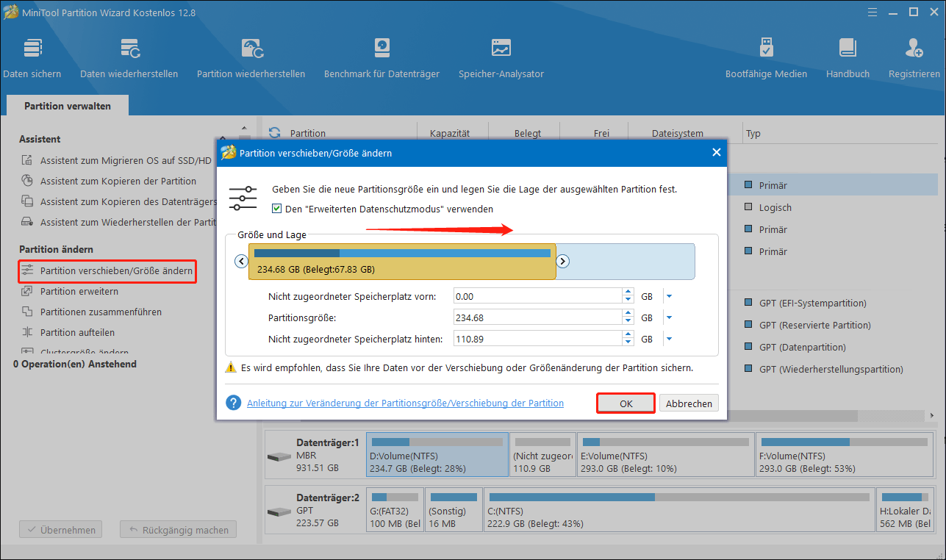Select G:(FAT32) block in disk map
Screen dimensions: 946x560
tap(394, 509)
